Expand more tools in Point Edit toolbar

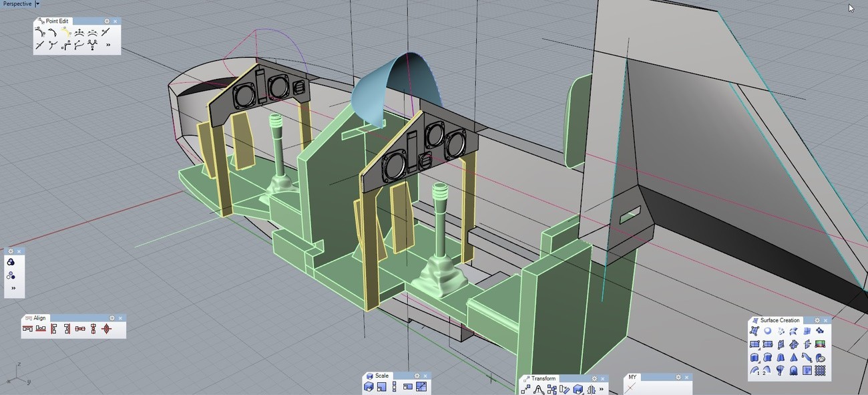pos(108,45)
